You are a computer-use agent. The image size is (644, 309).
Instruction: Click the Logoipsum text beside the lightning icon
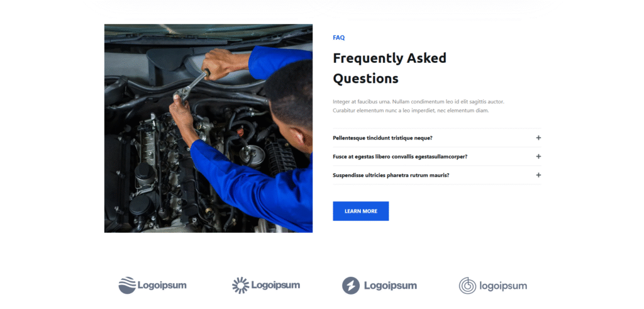click(390, 286)
